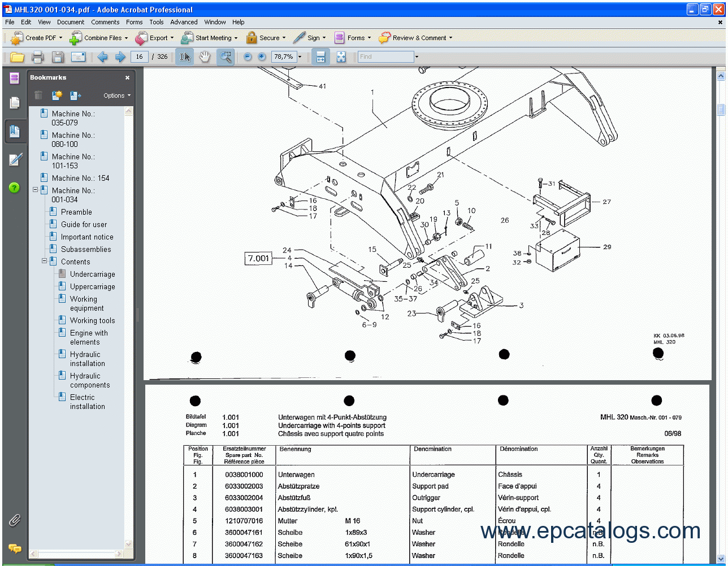Click the Save floppy disk icon
The width and height of the screenshot is (728, 566).
click(58, 56)
